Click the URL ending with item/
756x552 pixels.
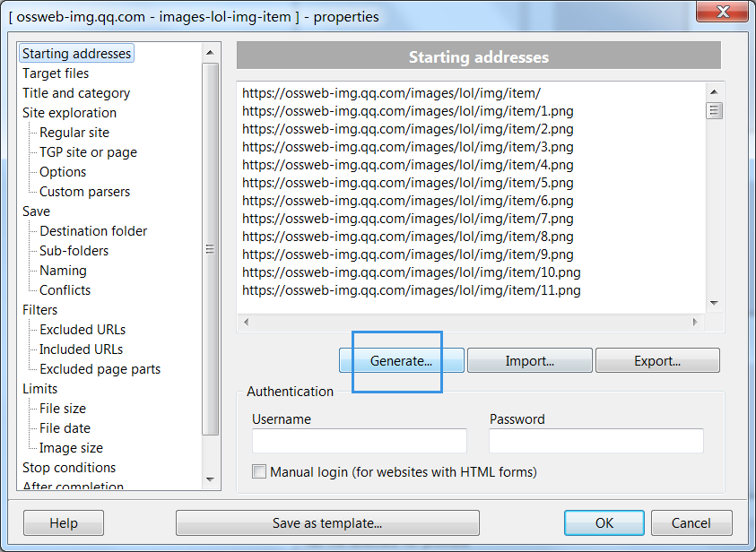(x=392, y=93)
